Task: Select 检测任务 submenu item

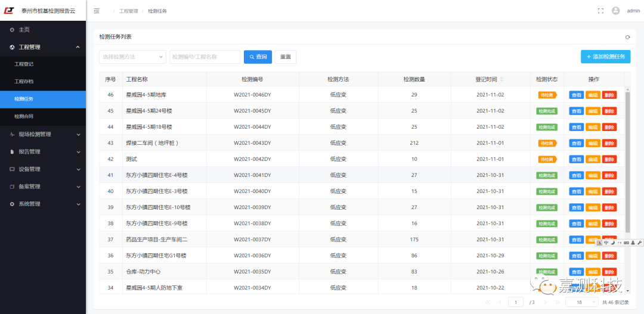Action: (43, 99)
